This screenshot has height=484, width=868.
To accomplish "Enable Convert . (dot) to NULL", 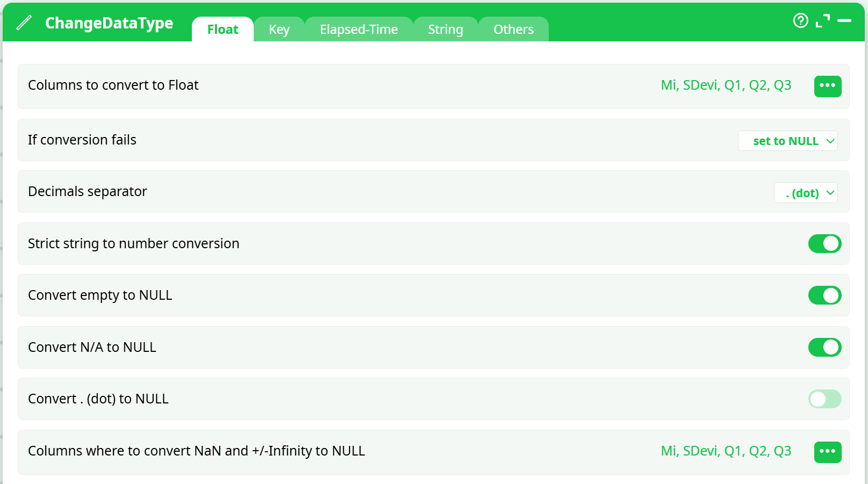I will click(824, 399).
